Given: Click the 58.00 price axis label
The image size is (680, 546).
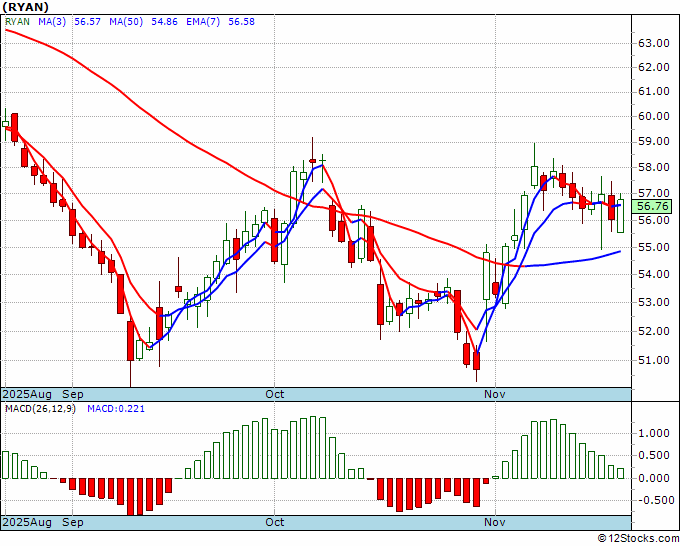Looking at the screenshot, I should (654, 167).
